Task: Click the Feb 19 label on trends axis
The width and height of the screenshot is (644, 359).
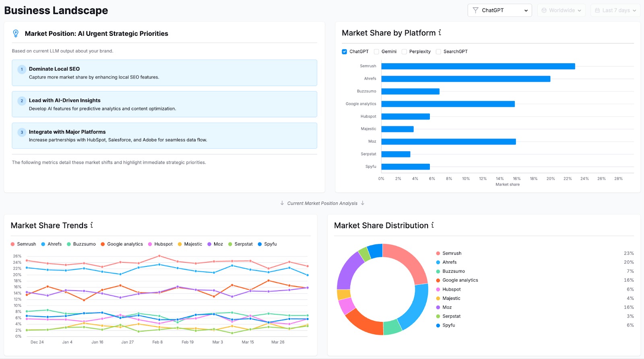Action: click(x=188, y=342)
